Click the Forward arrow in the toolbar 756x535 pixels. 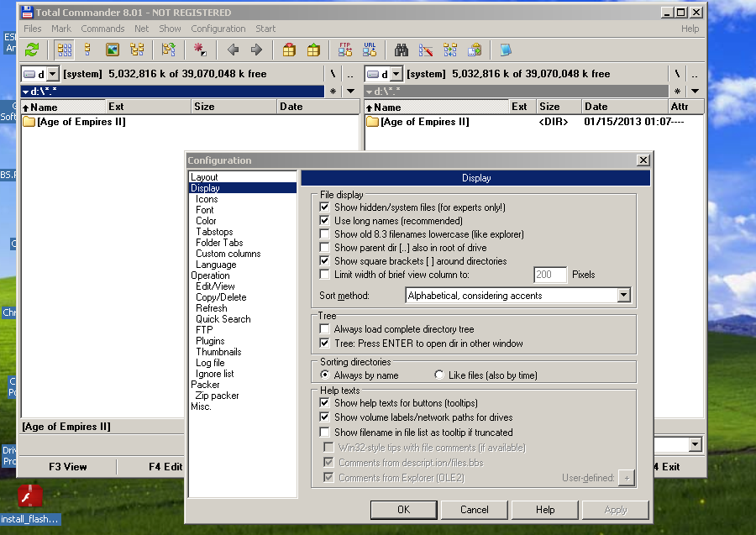click(257, 50)
